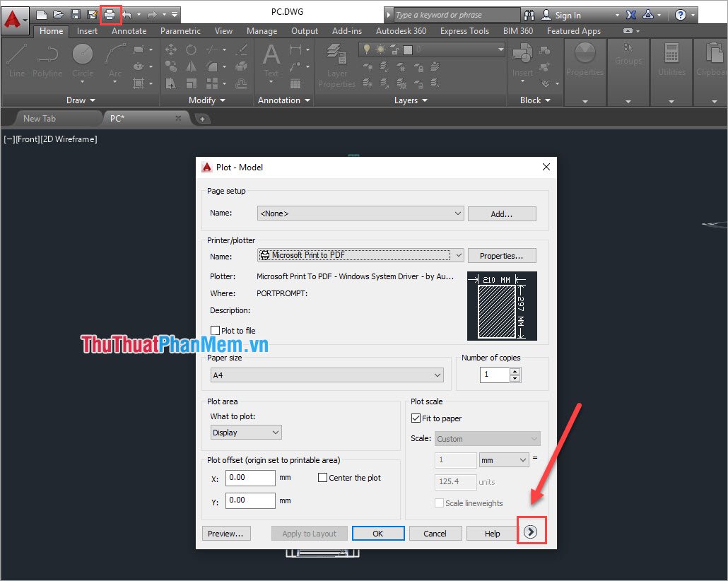728x581 pixels.
Task: Open Layer Properties manager
Action: point(336,66)
